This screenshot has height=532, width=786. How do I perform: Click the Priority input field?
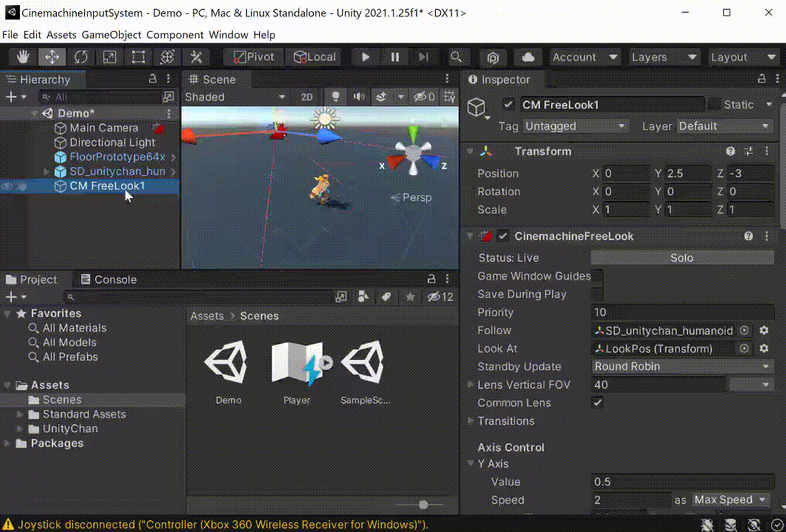683,313
